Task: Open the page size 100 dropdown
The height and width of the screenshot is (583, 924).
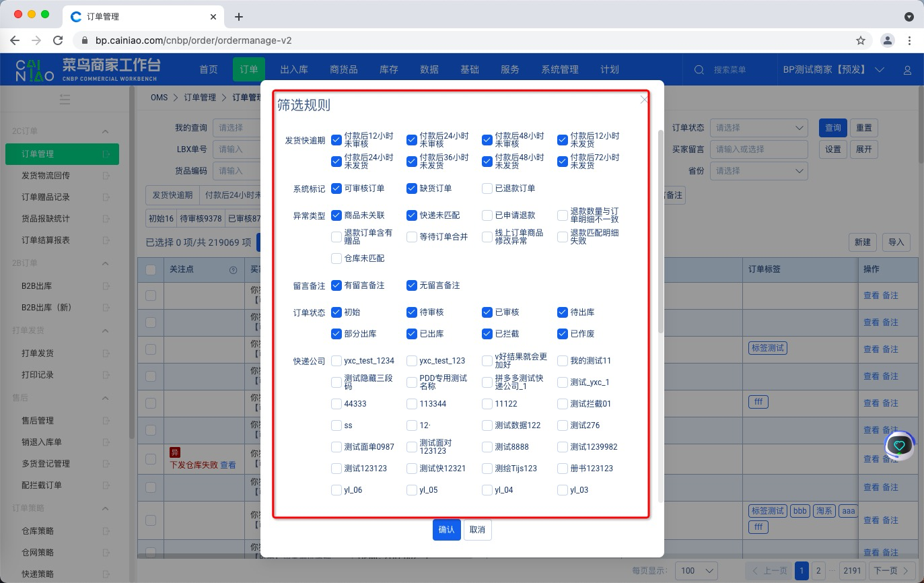Action: (696, 570)
